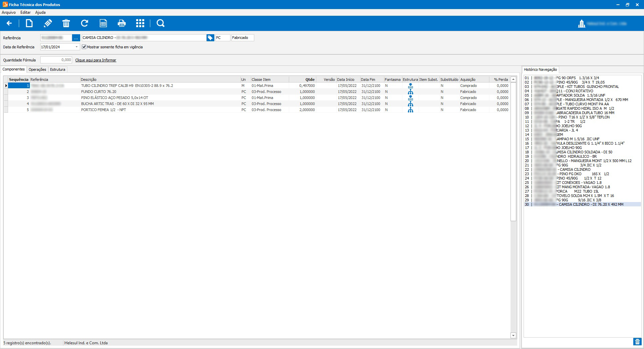Click the company building icon in toolbar
Image resolution: width=644 pixels, height=349 pixels.
point(582,23)
